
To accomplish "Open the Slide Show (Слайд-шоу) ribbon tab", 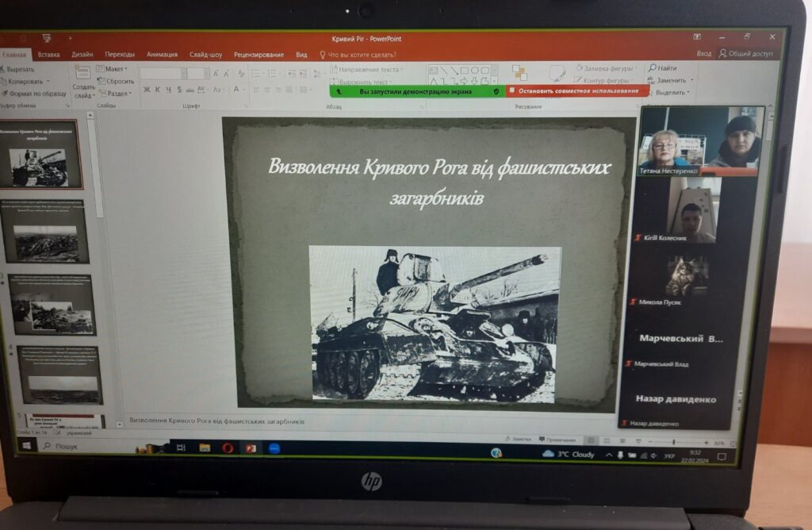I will click(x=205, y=55).
